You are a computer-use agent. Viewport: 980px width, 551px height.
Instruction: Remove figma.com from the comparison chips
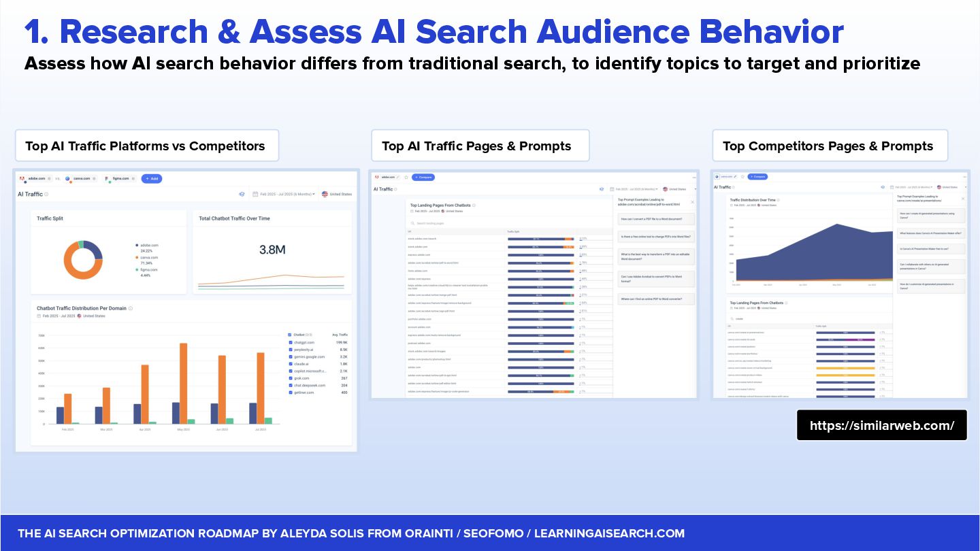tap(133, 179)
